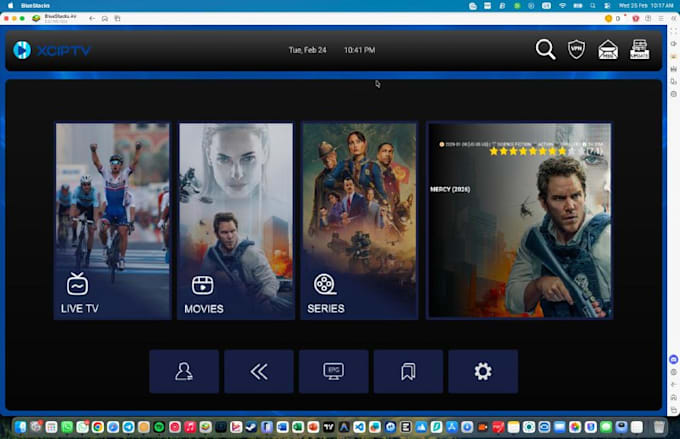The width and height of the screenshot is (680, 439).
Task: Open the Series tile
Action: 359,221
